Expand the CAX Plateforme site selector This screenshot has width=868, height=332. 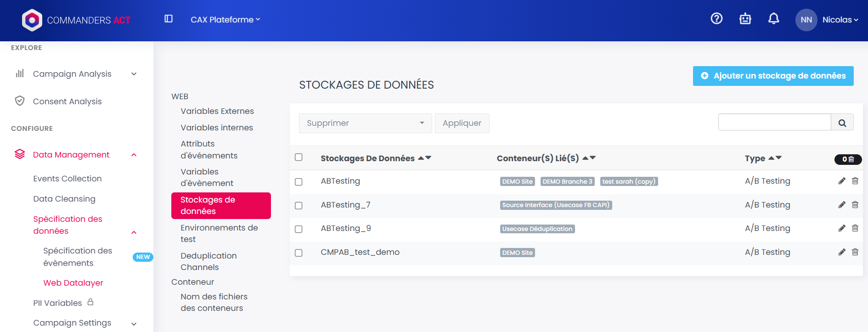pyautogui.click(x=225, y=20)
